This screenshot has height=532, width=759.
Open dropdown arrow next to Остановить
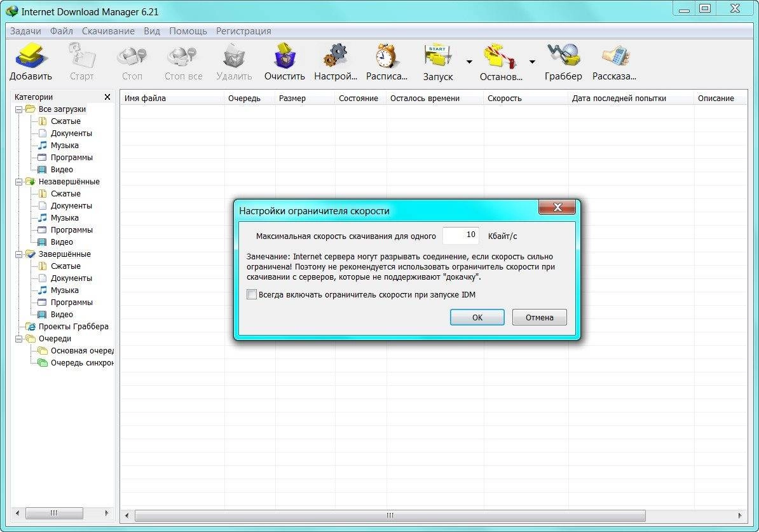[532, 62]
